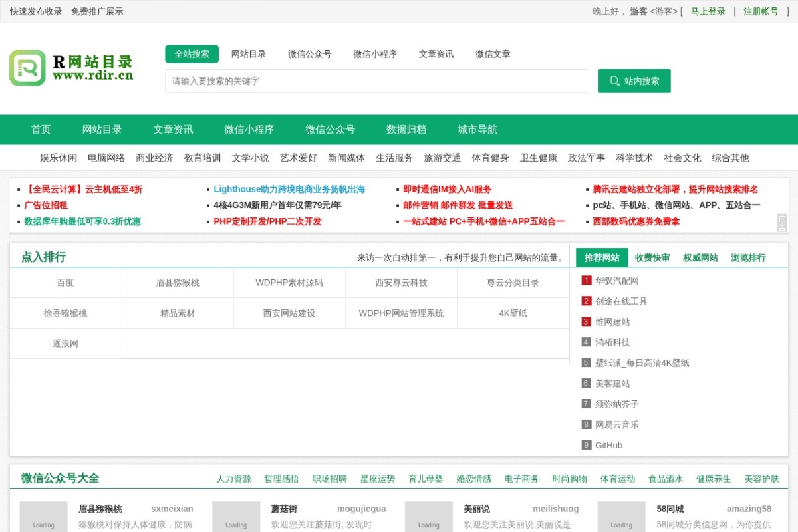798x532 pixels.
Task: Click the PHP定制开发/PHP二次开发 link
Action: pyautogui.click(x=267, y=221)
